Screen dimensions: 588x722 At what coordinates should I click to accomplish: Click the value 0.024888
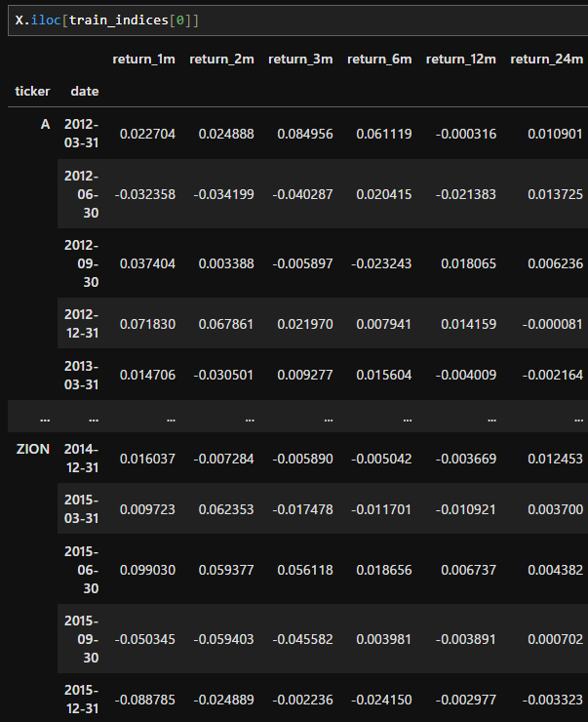tap(226, 134)
